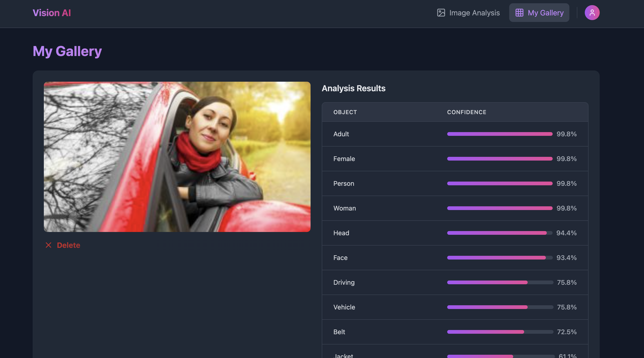Click the Face confidence progress bar
Image resolution: width=644 pixels, height=358 pixels.
(x=500, y=258)
